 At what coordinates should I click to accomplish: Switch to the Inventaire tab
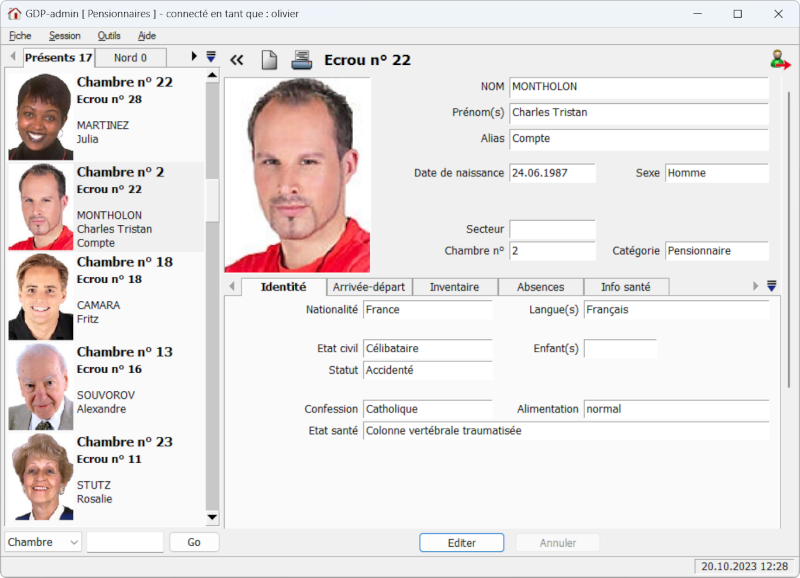pos(454,287)
